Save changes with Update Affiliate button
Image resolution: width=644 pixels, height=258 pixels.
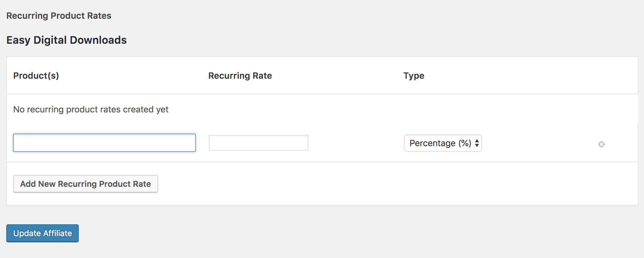click(x=43, y=233)
